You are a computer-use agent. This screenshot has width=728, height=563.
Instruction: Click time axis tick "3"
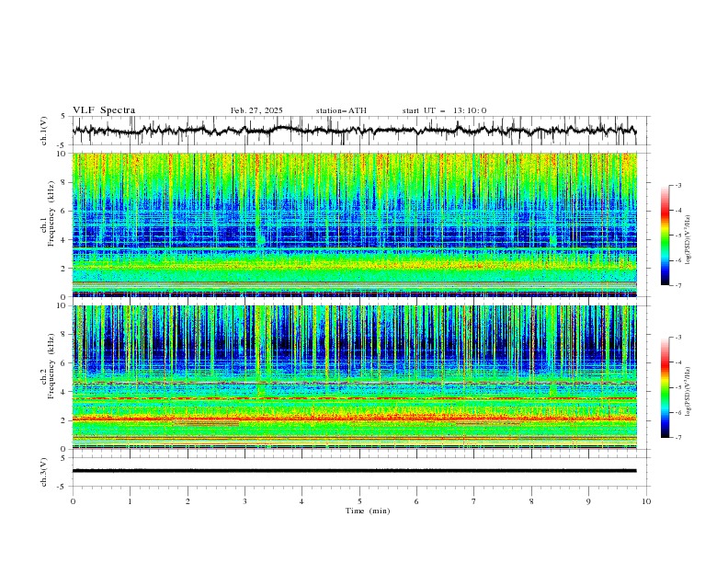245,501
